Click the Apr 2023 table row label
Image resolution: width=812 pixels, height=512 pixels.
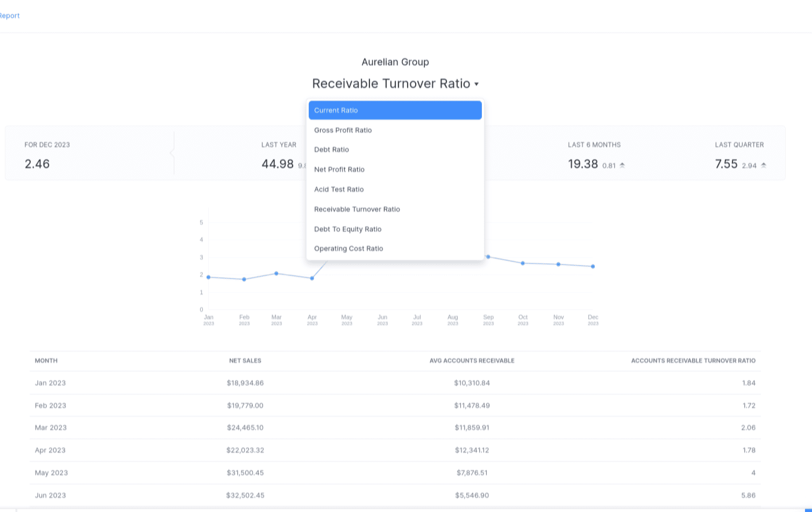pyautogui.click(x=50, y=450)
